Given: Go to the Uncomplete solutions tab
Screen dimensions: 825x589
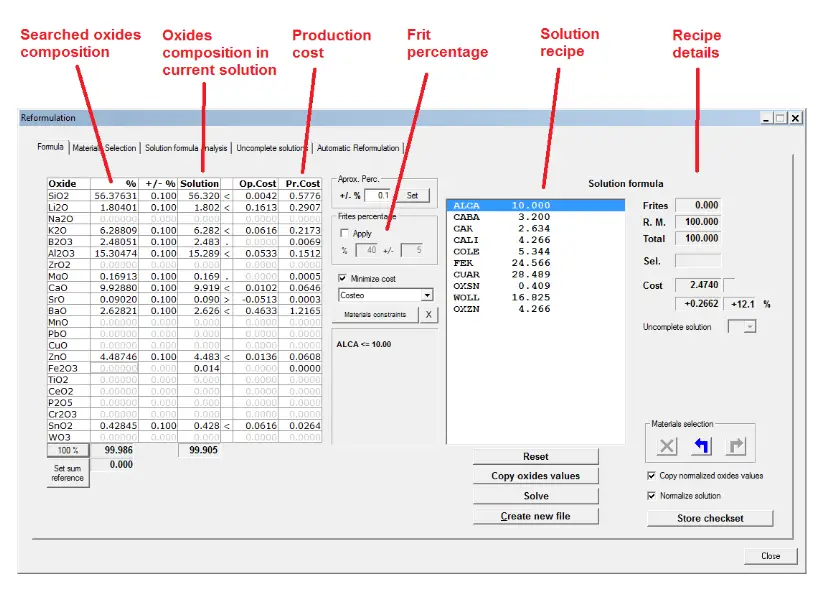Looking at the screenshot, I should point(272,148).
